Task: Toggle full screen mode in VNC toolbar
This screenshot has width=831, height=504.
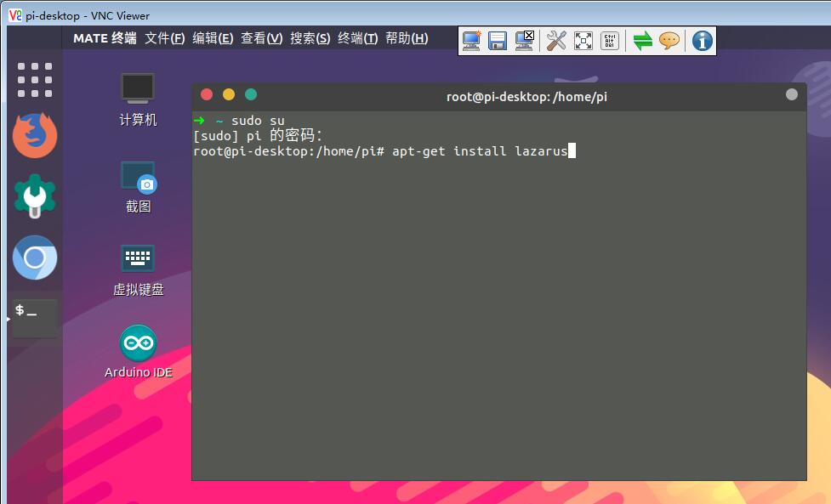Action: [583, 41]
